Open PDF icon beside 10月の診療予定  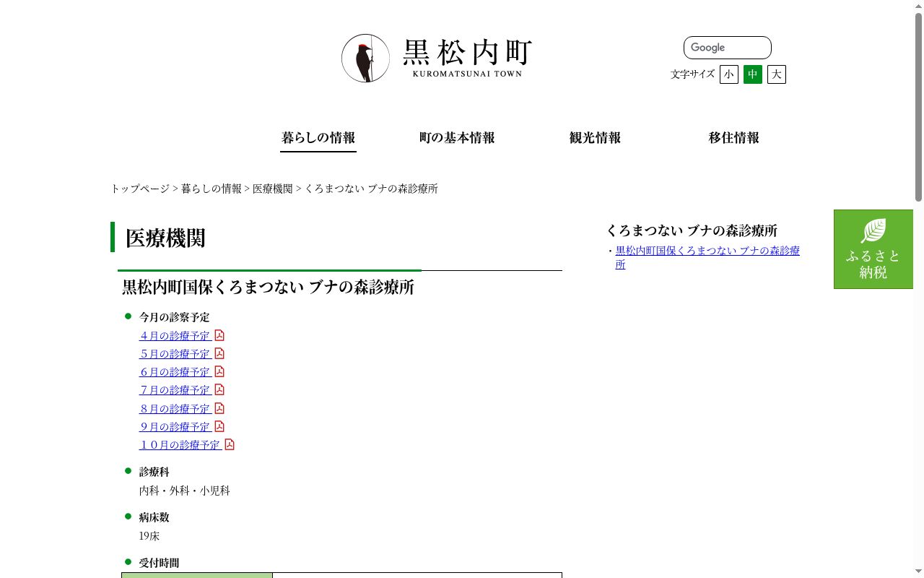(230, 444)
